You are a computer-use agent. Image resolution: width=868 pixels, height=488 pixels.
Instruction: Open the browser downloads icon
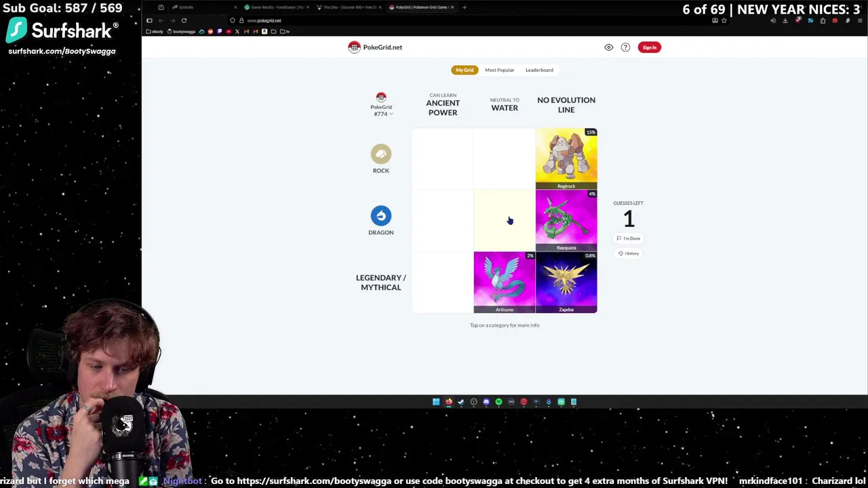785,20
